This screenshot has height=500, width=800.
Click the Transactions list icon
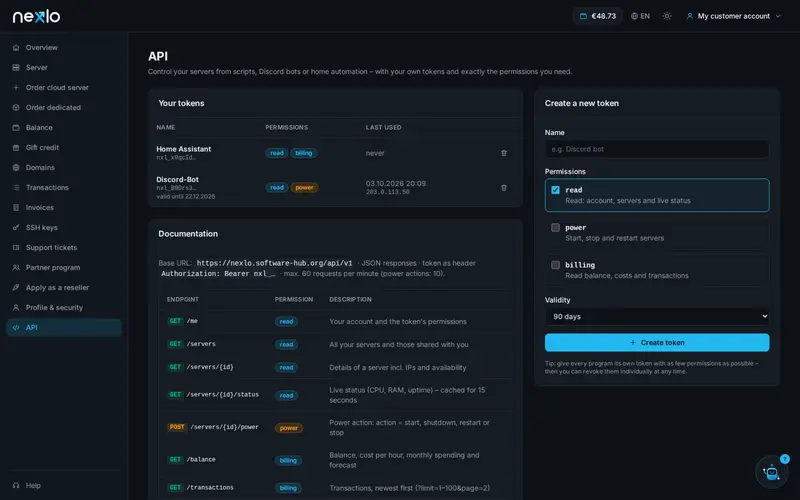click(x=16, y=187)
